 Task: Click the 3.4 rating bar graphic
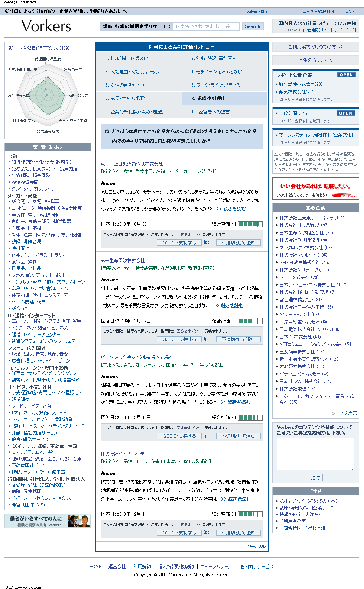[x=250, y=418]
